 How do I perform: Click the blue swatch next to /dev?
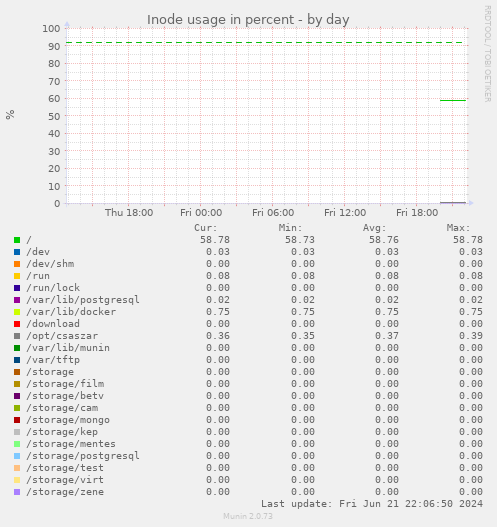tap(17, 252)
